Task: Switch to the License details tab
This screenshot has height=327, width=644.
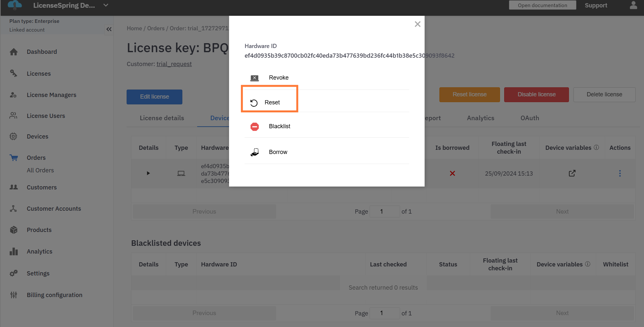Action: [x=162, y=118]
